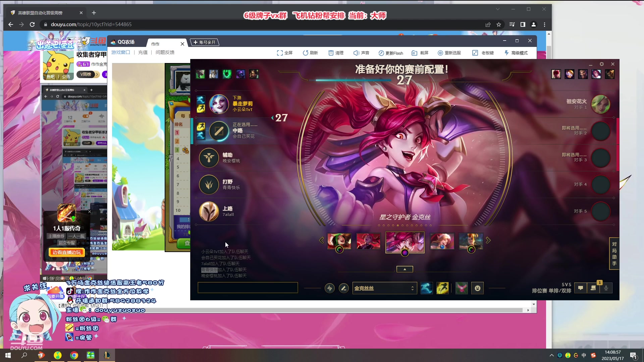Image resolution: width=644 pixels, height=362 pixels.
Task: Toggle the 声音 sound button
Action: tap(361, 53)
